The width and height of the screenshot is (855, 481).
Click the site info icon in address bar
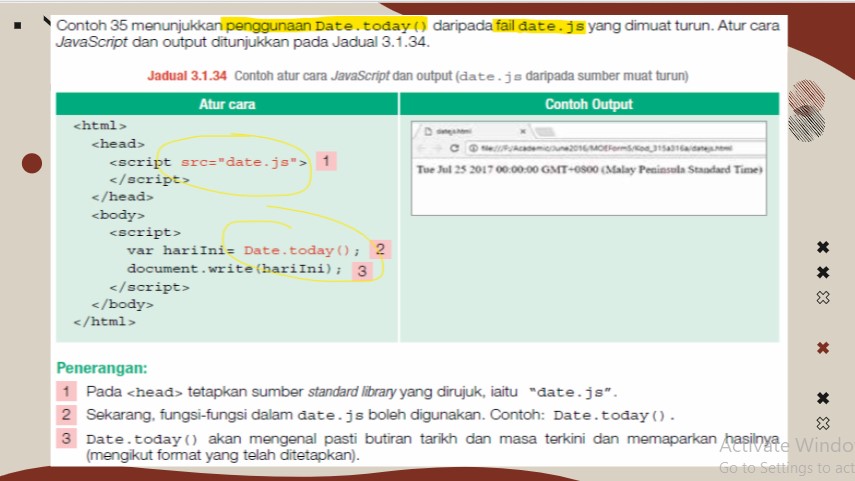[473, 148]
